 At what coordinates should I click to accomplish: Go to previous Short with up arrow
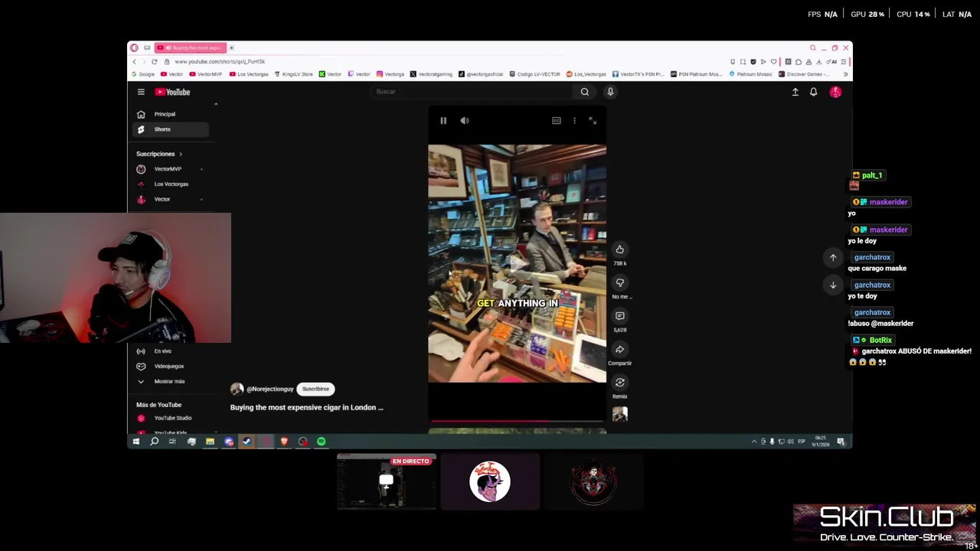pyautogui.click(x=833, y=257)
